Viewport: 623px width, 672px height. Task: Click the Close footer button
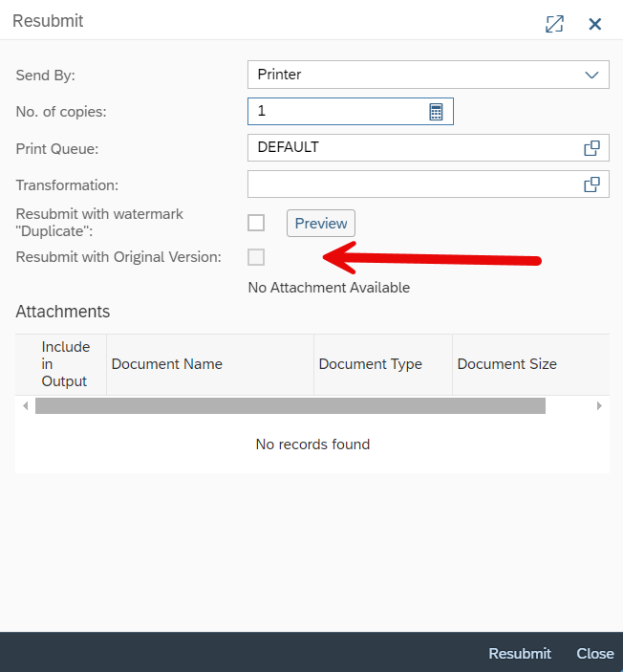(594, 653)
